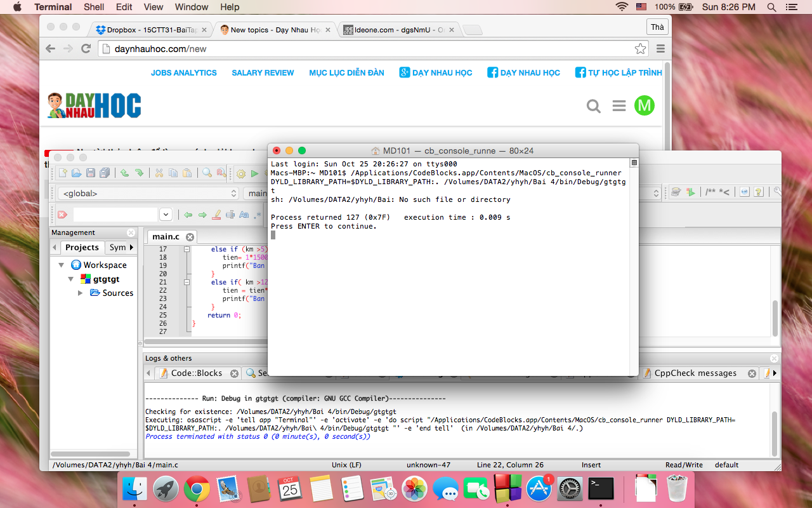The width and height of the screenshot is (812, 508).
Task: Collapse the gtgtgt project node
Action: pyautogui.click(x=71, y=279)
